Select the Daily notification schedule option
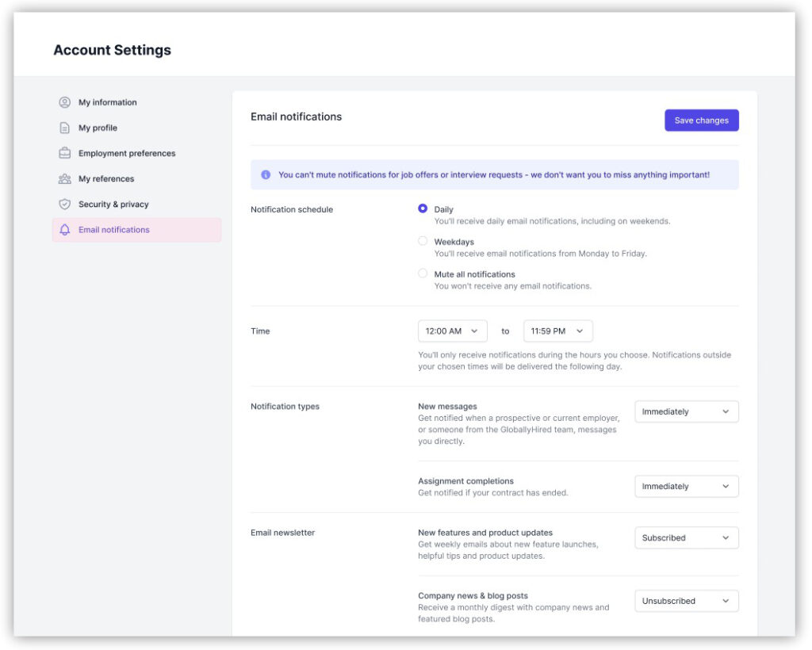This screenshot has width=812, height=650. click(423, 209)
